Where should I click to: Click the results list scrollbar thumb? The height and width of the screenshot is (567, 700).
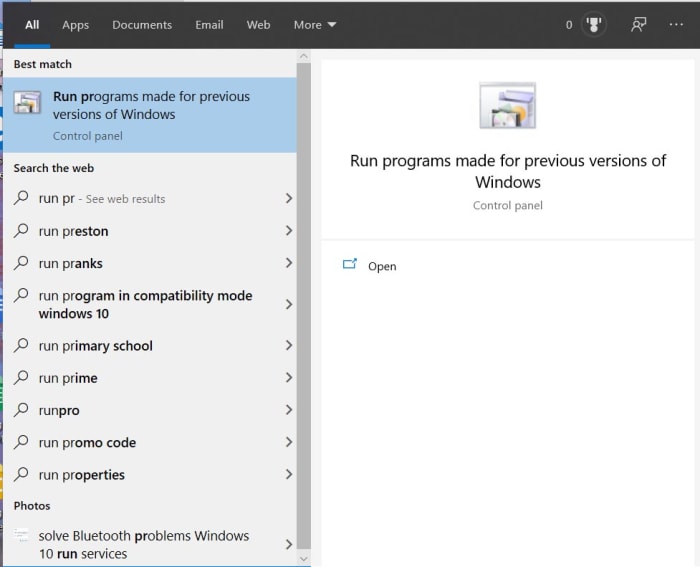(304, 306)
